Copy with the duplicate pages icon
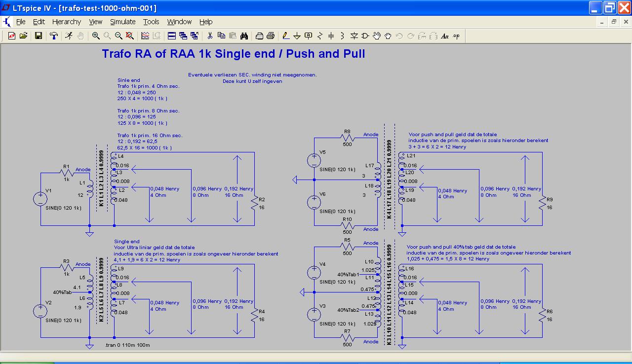632x364 pixels. click(221, 36)
